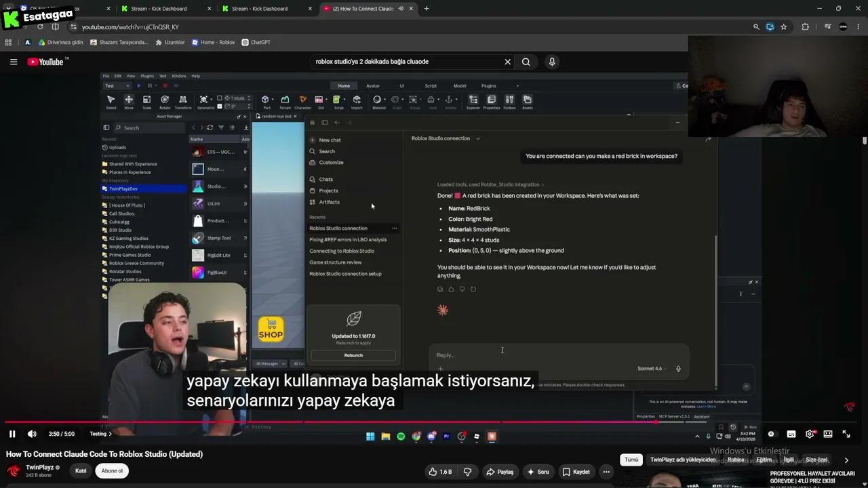The width and height of the screenshot is (868, 488).
Task: Open the Test dropdown in Roblox Studio toolbar
Action: [x=117, y=86]
